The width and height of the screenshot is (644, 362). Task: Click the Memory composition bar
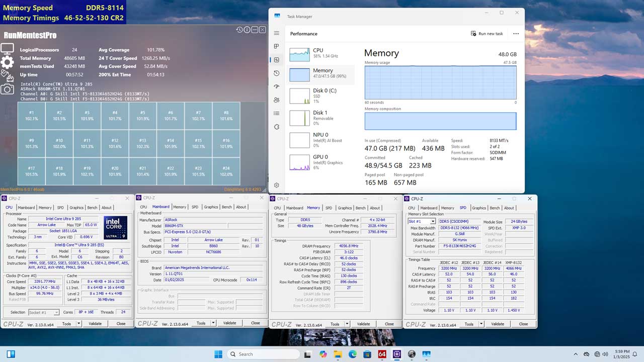click(x=440, y=121)
